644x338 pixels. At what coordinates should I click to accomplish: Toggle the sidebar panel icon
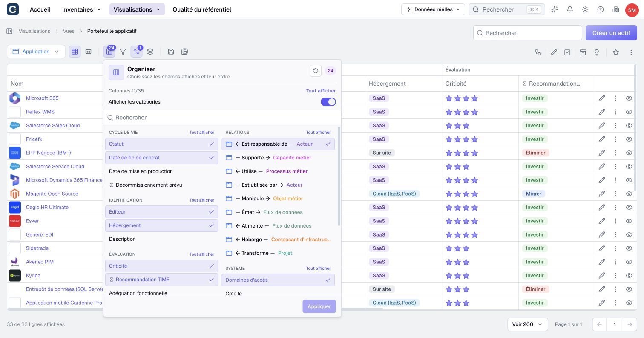coord(9,31)
